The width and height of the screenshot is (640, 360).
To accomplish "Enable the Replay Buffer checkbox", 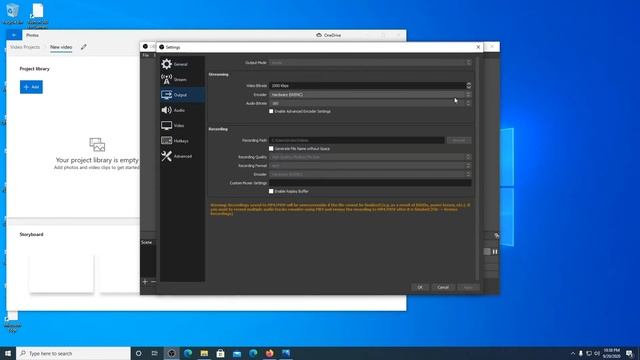I will coord(271,191).
